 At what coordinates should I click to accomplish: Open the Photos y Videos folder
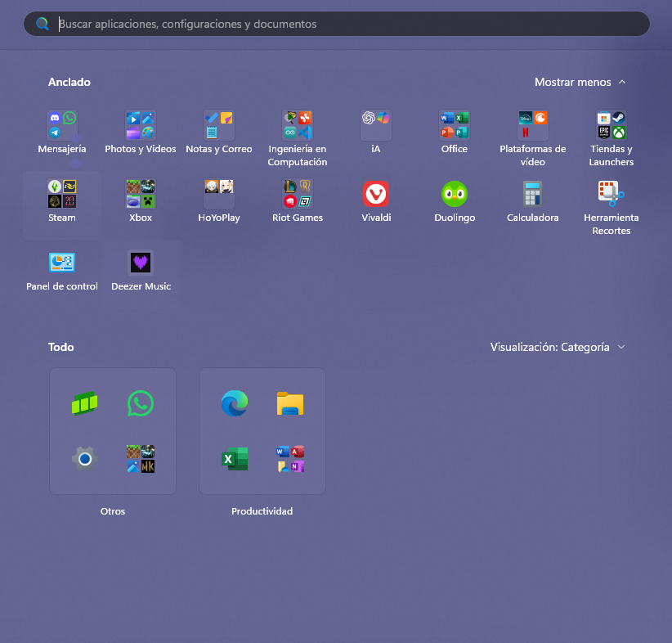coord(141,125)
